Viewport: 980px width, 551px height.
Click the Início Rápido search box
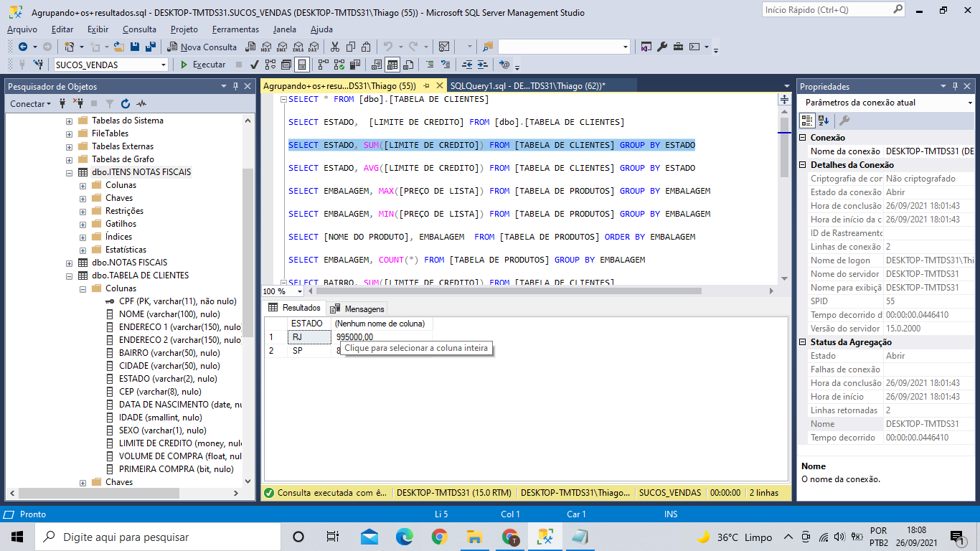coord(833,10)
